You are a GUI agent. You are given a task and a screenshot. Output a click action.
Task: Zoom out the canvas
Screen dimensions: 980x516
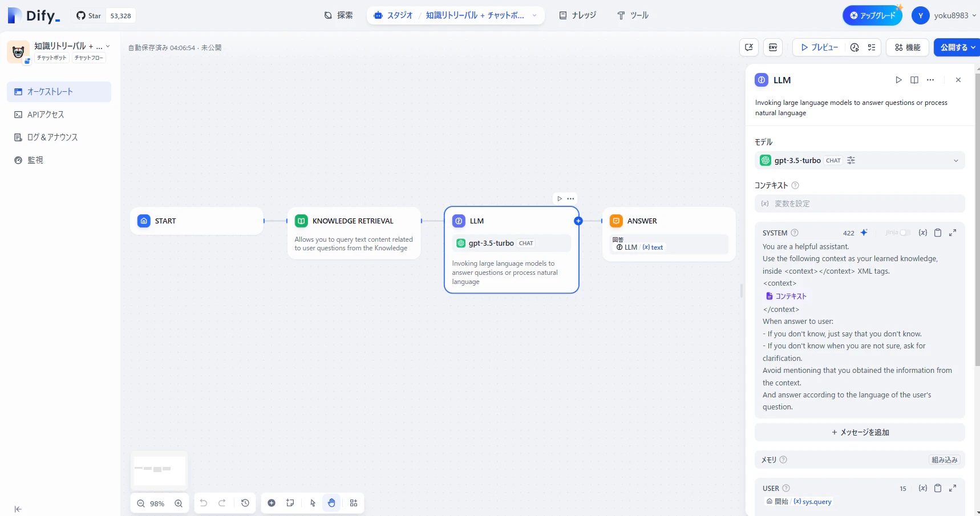pos(141,503)
